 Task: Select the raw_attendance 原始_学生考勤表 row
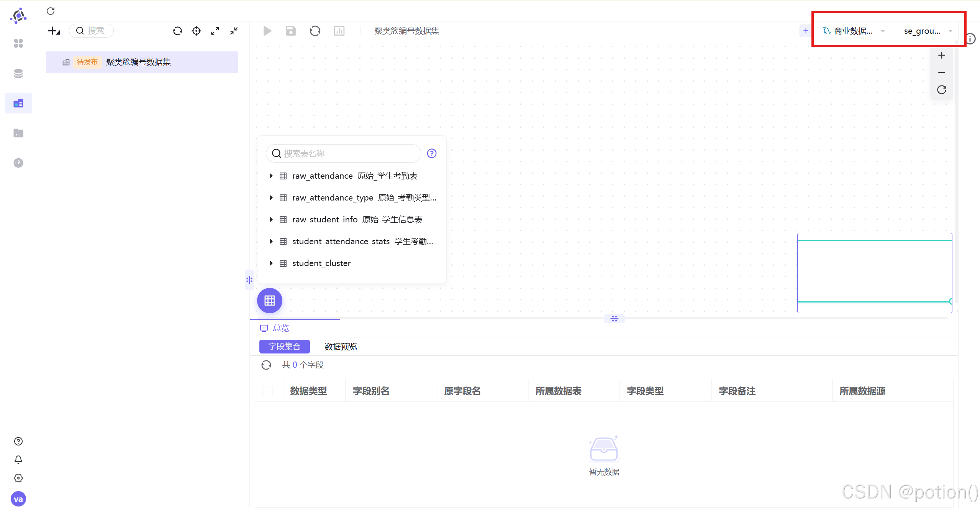352,176
